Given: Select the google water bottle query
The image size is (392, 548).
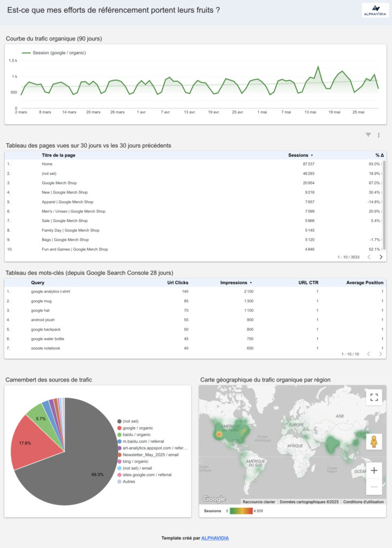Looking at the screenshot, I should 48,339.
